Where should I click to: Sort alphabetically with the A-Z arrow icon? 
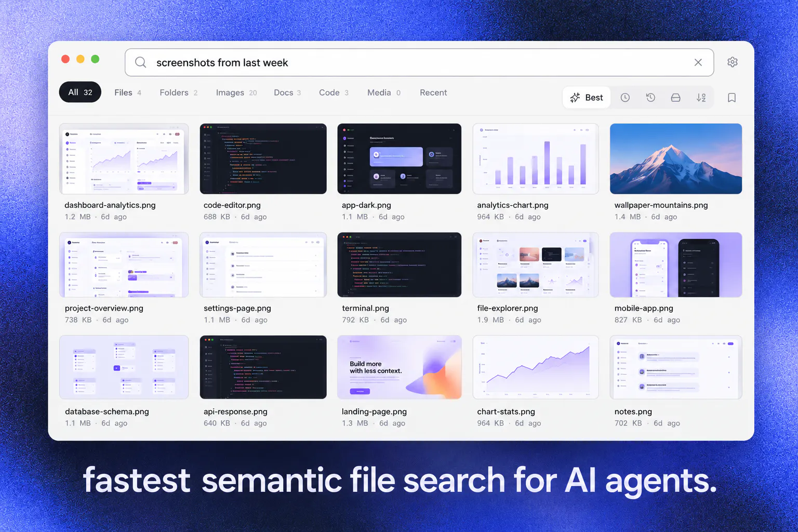tap(701, 98)
